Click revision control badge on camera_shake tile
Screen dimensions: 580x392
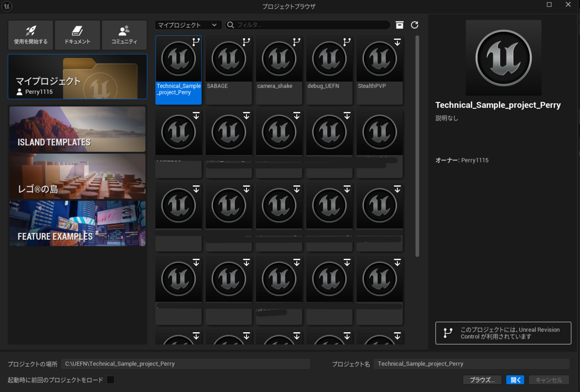pyautogui.click(x=296, y=42)
